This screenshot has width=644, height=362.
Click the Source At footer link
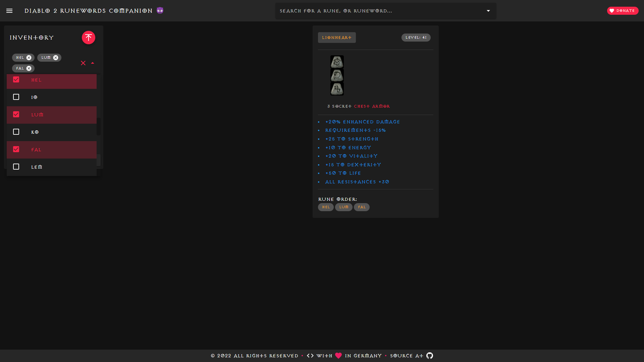[x=407, y=356]
